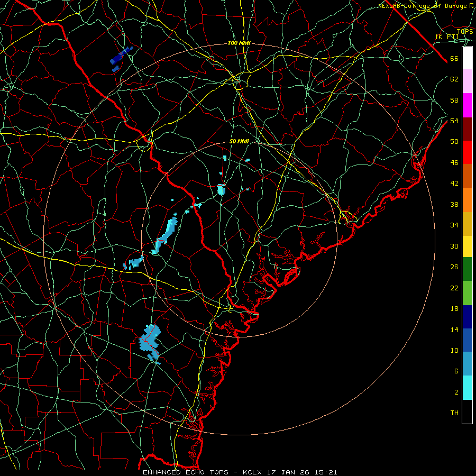Click the legend value 34
This screenshot has height=476, width=476.
click(454, 225)
